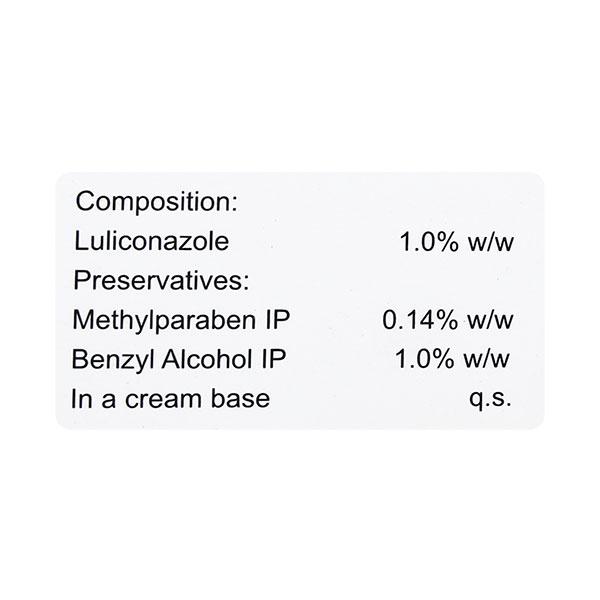Click the q.s. quantity text
600x600 pixels.
pos(491,399)
